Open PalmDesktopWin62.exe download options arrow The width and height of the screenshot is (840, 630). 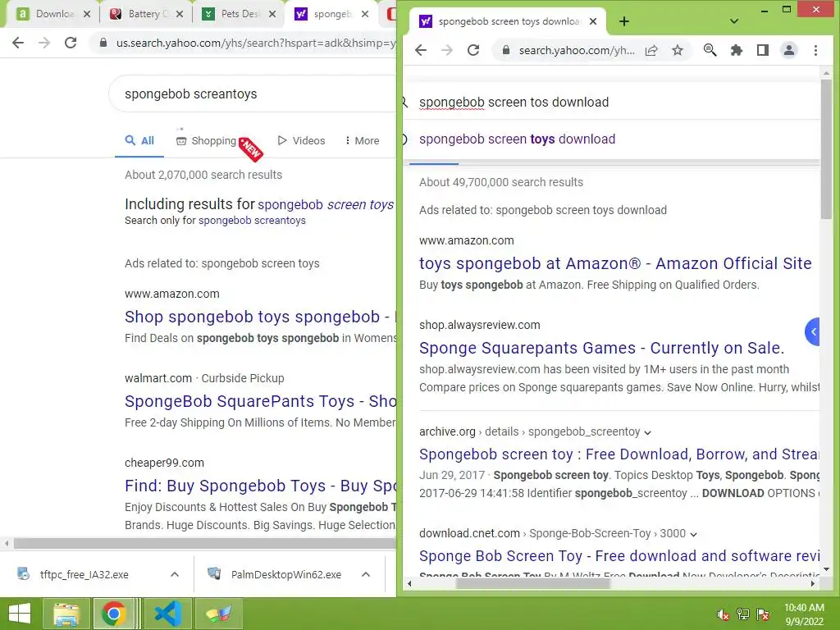[x=366, y=574]
